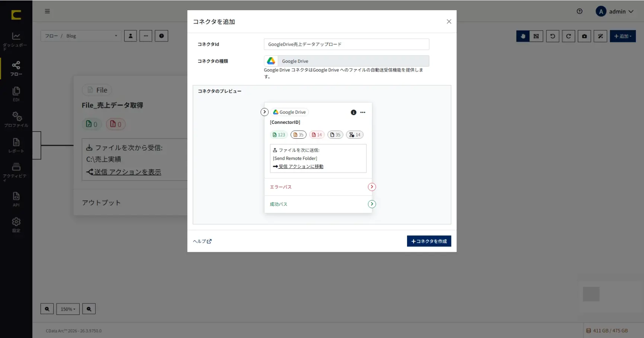Click the input arrow on Google Drive card
This screenshot has width=644, height=338.
coord(265,112)
